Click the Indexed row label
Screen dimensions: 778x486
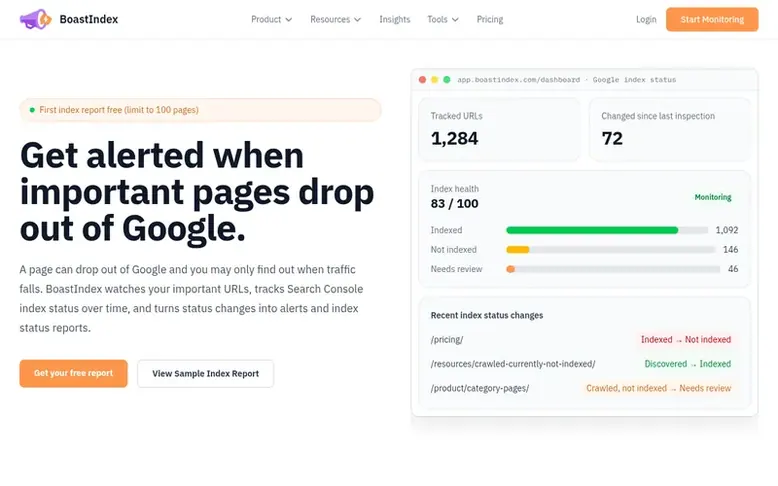446,230
